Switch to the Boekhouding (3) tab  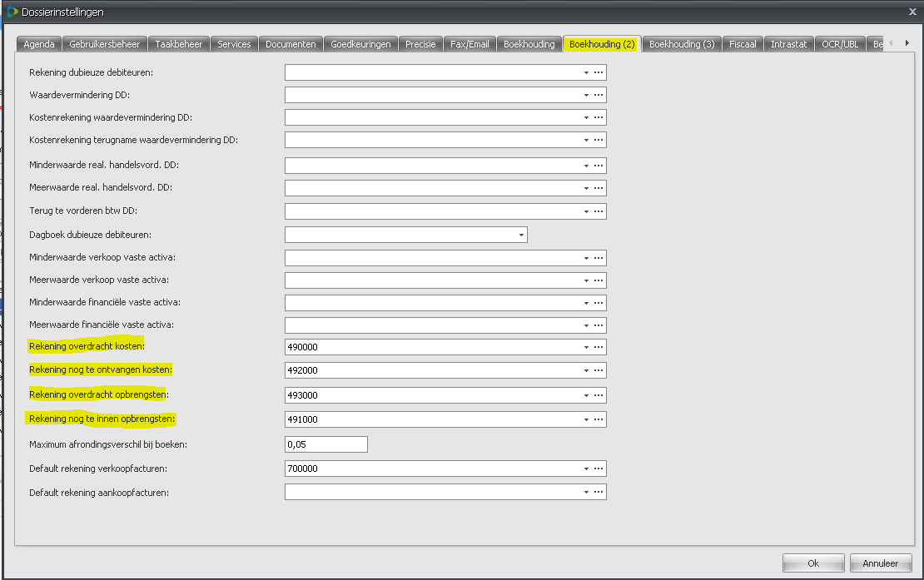(681, 44)
